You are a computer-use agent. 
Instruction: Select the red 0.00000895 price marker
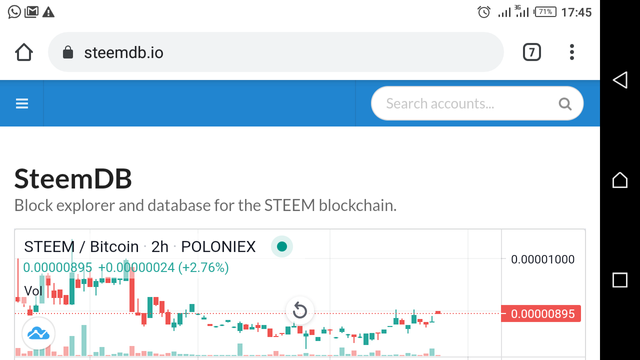pyautogui.click(x=541, y=314)
